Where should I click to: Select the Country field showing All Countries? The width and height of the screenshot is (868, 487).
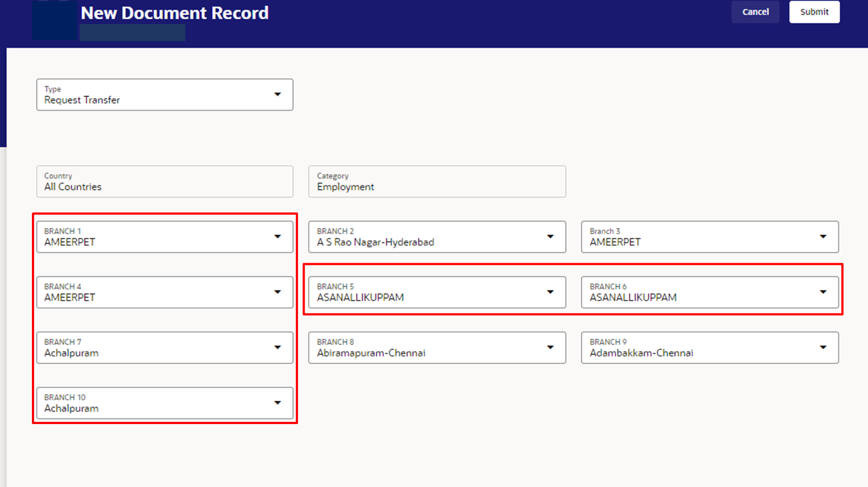tap(165, 181)
